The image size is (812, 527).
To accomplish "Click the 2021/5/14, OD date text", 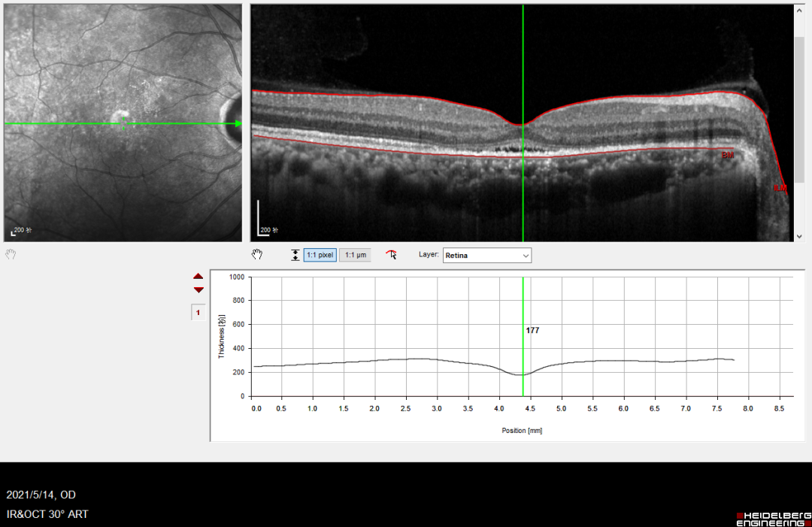I will tap(41, 495).
